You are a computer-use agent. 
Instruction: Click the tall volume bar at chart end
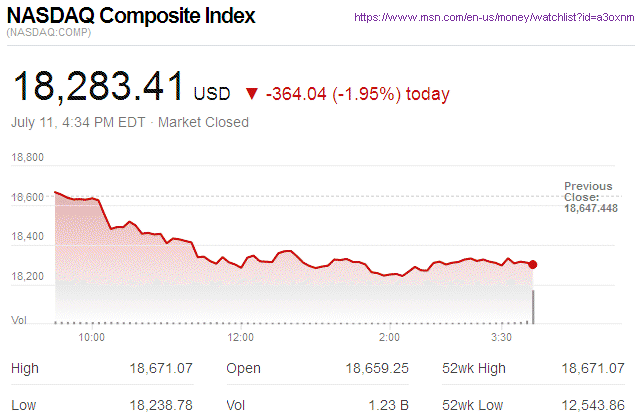(533, 306)
